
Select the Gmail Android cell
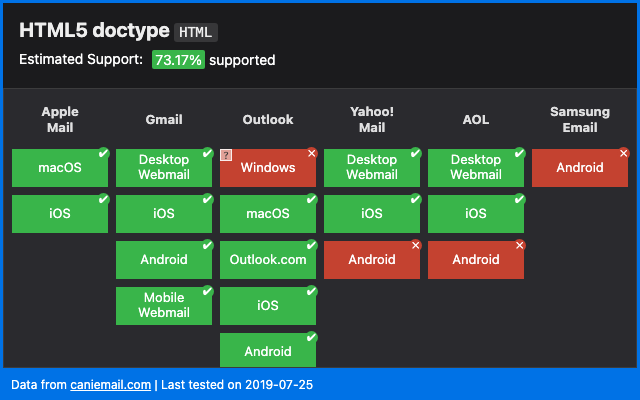click(x=163, y=260)
